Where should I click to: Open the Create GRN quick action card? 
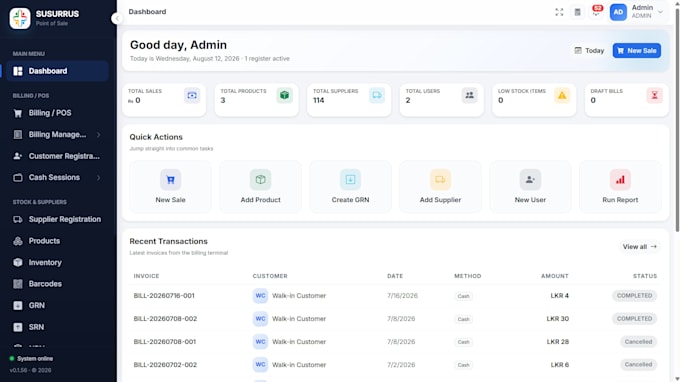pyautogui.click(x=350, y=187)
